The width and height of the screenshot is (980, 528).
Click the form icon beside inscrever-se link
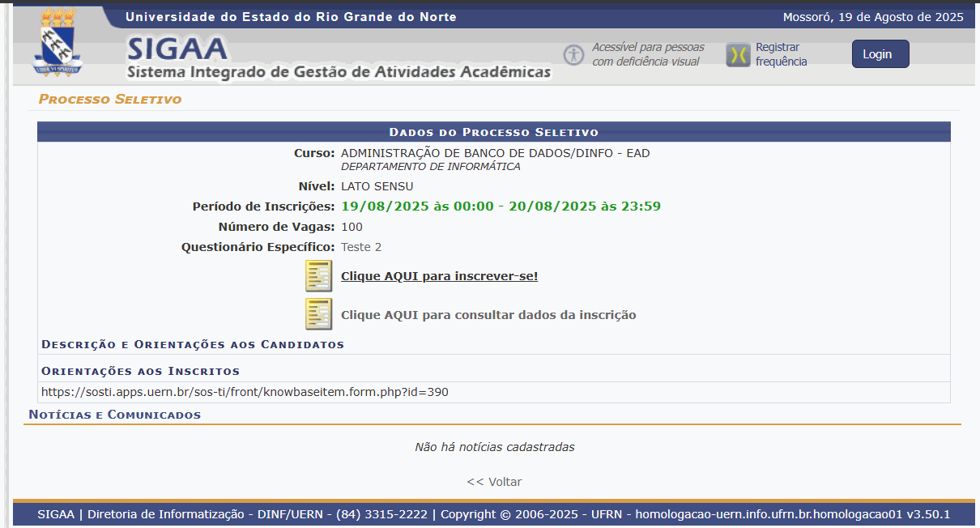[x=318, y=276]
